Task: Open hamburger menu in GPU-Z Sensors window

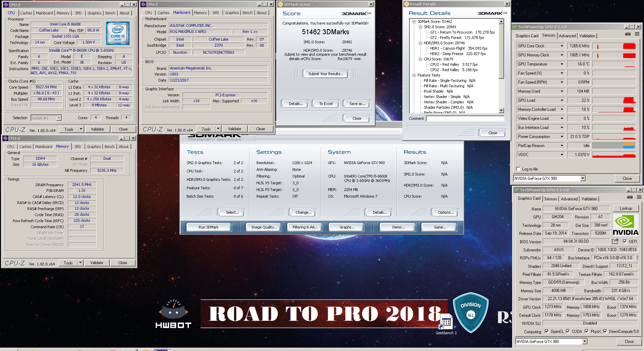Action: point(637,34)
